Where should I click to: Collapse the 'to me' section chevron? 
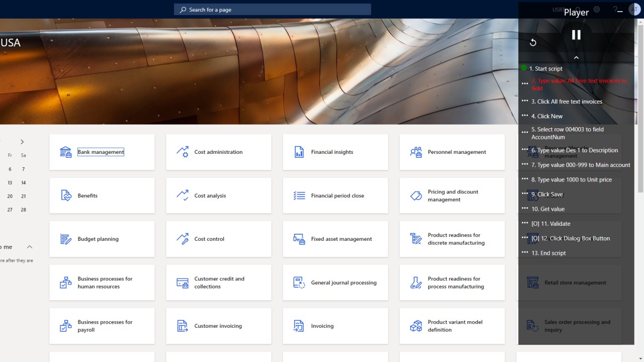coord(30,247)
